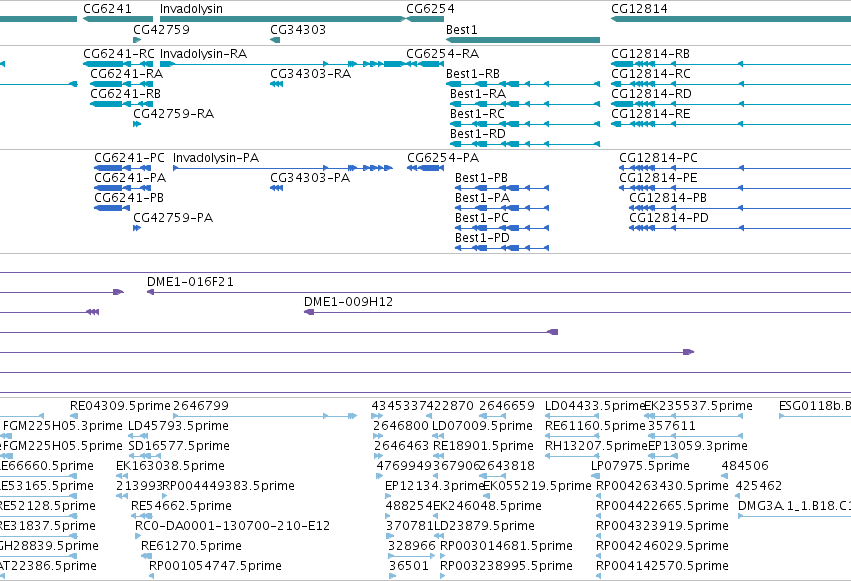The width and height of the screenshot is (851, 581).
Task: Select transcript Best1-RD
Action: (478, 134)
